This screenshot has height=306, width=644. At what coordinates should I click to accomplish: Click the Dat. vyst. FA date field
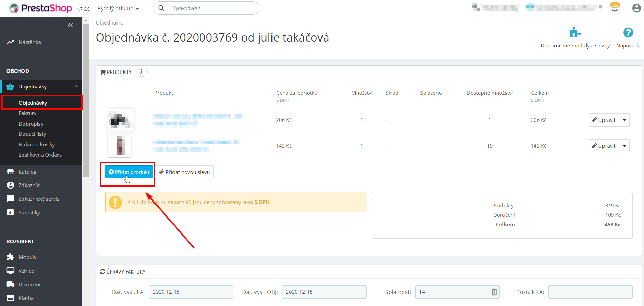pyautogui.click(x=191, y=292)
